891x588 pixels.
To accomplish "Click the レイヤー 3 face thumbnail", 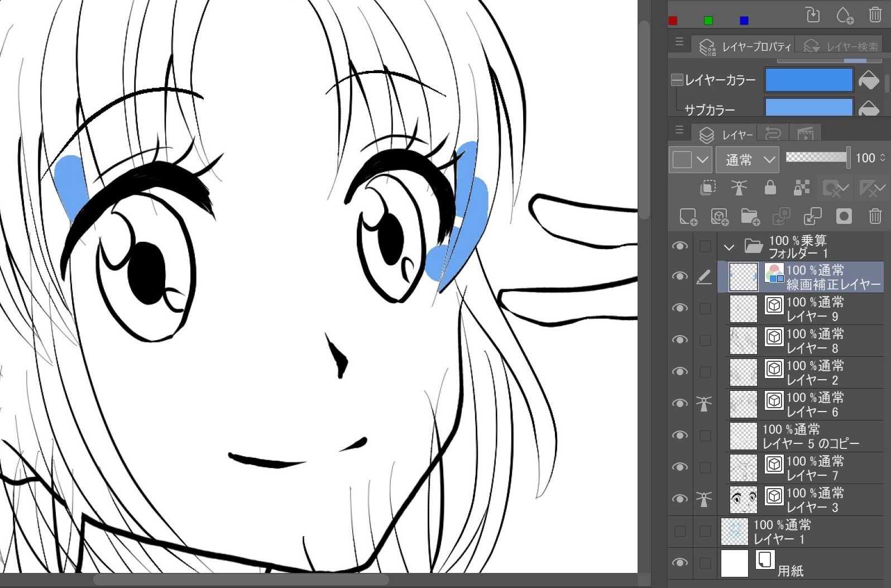I will 744,499.
